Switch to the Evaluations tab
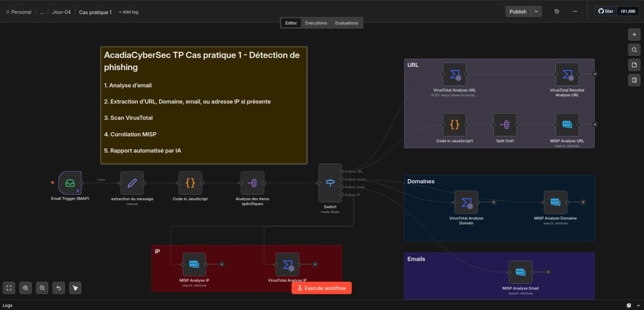 click(x=347, y=23)
